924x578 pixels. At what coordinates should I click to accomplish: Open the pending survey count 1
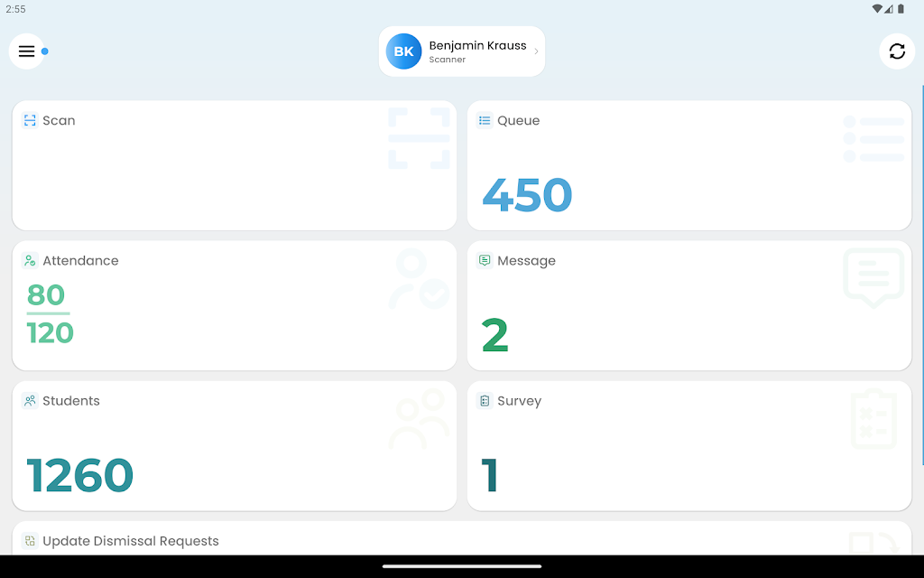click(490, 475)
